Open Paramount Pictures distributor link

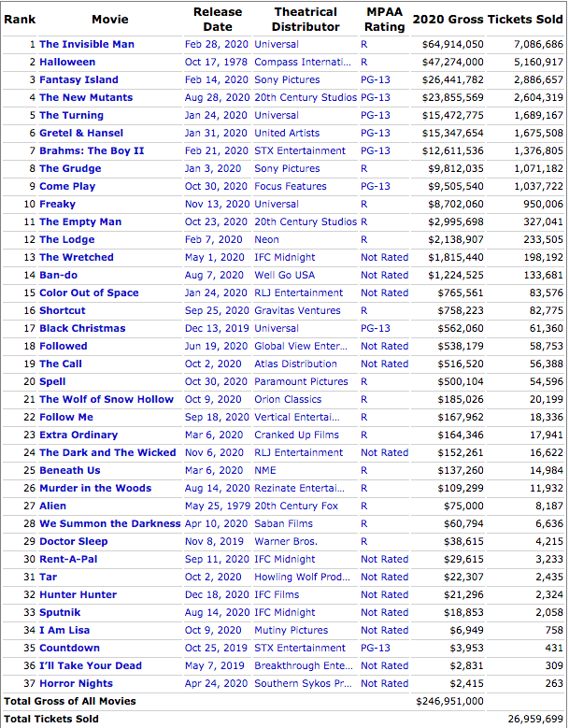301,381
